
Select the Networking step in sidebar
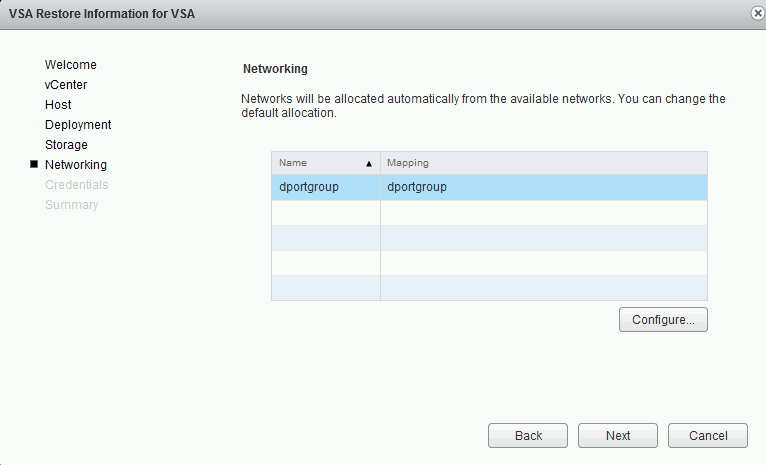coord(76,165)
